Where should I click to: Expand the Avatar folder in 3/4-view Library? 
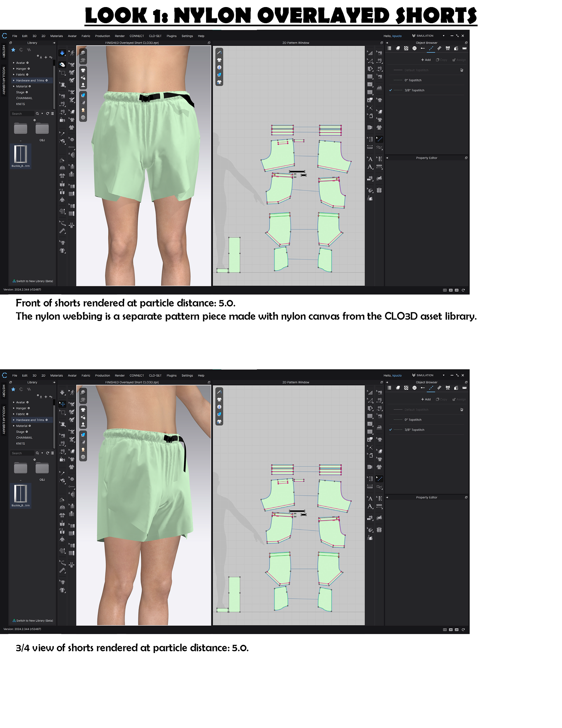pyautogui.click(x=14, y=402)
